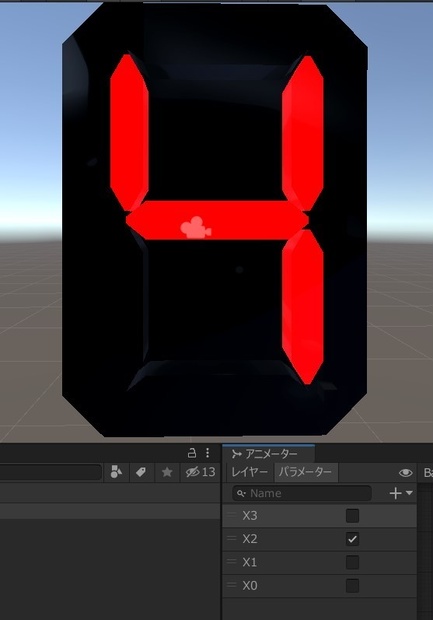Select the パラメーター tab
The width and height of the screenshot is (433, 620).
point(305,472)
